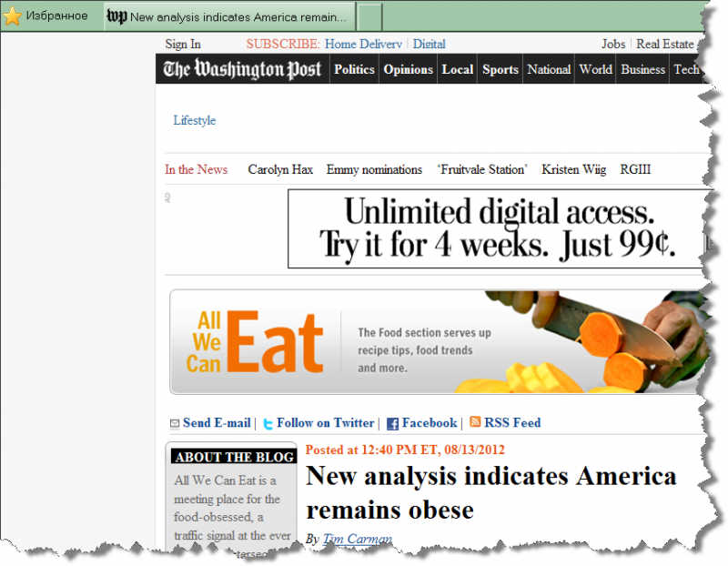Click the Sign In link

pyautogui.click(x=183, y=44)
